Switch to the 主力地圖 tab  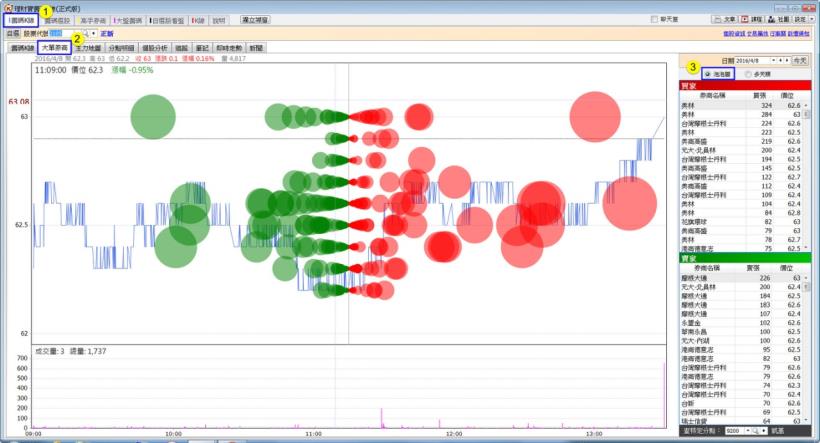[87, 48]
